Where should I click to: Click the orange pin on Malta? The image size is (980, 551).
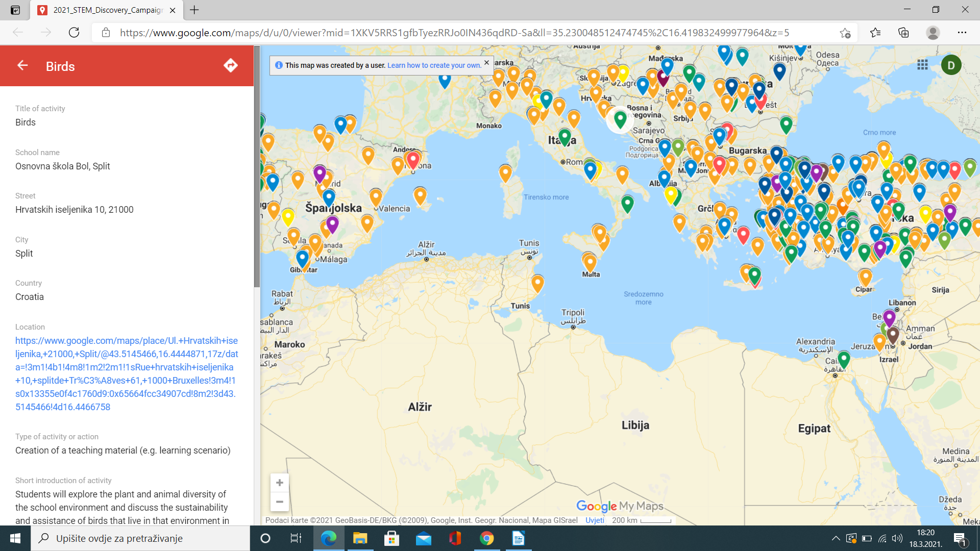pos(590,263)
